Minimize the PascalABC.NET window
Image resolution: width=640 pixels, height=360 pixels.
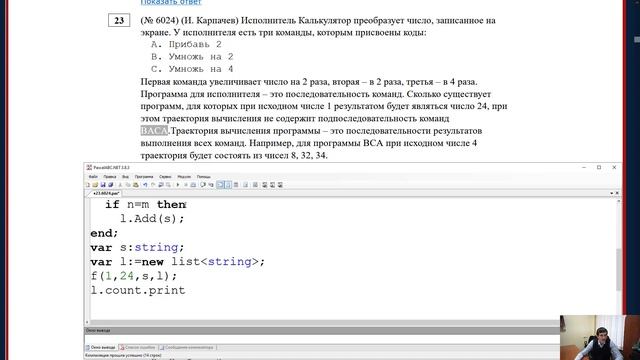click(x=584, y=167)
